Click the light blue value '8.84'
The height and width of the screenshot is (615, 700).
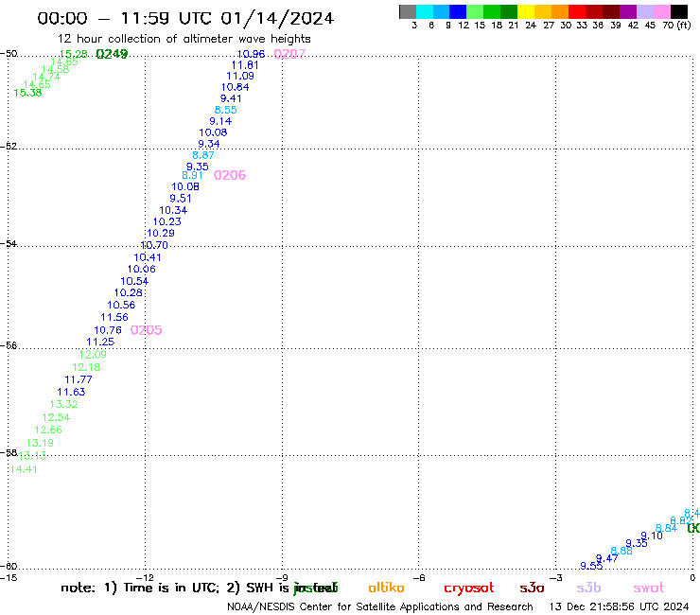(666, 528)
